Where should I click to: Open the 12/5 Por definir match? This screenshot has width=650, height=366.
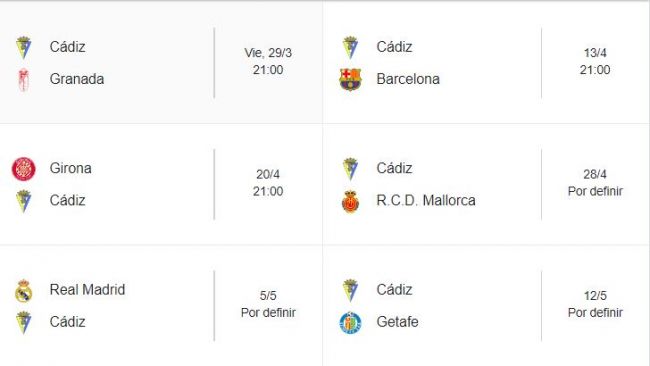pyautogui.click(x=486, y=305)
